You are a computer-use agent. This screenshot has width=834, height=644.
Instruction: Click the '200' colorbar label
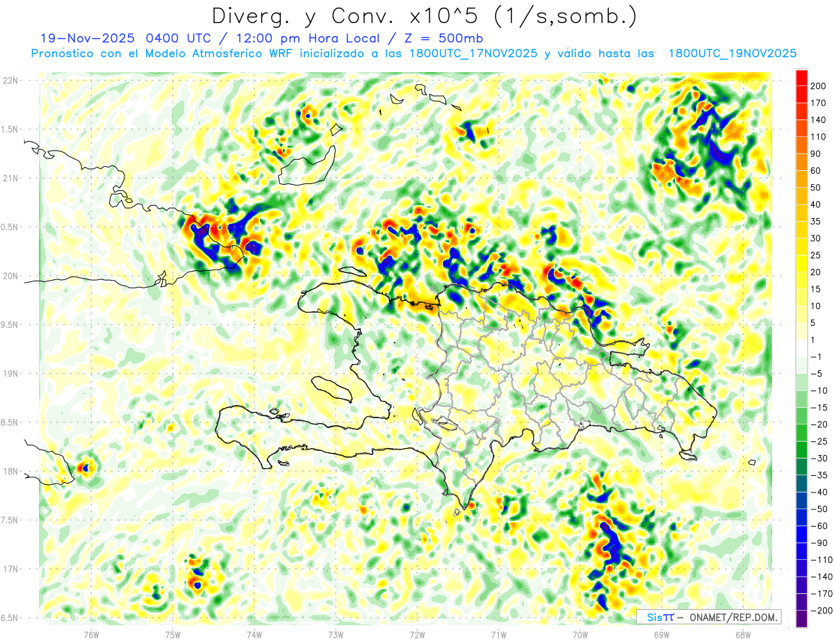(818, 86)
